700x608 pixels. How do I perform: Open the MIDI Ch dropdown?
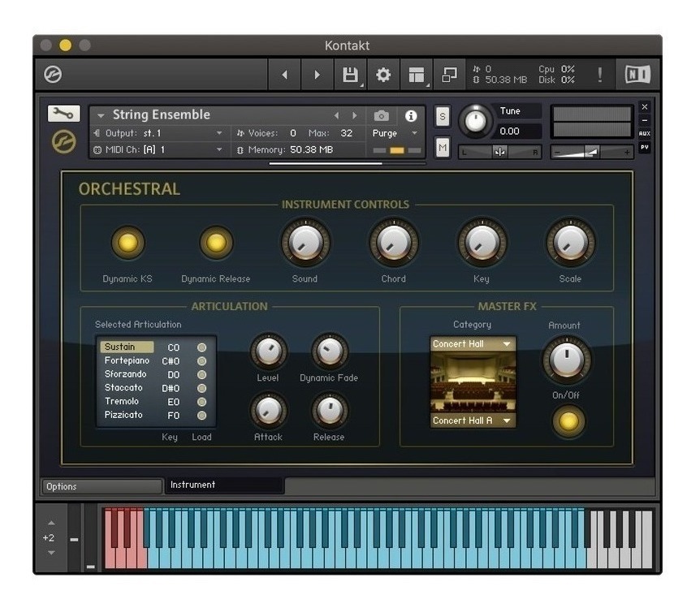158,149
